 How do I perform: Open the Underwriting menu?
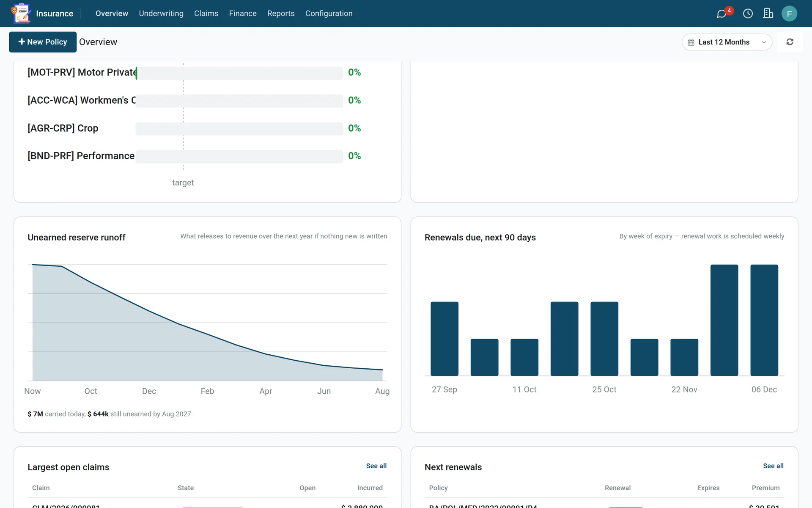pyautogui.click(x=161, y=14)
